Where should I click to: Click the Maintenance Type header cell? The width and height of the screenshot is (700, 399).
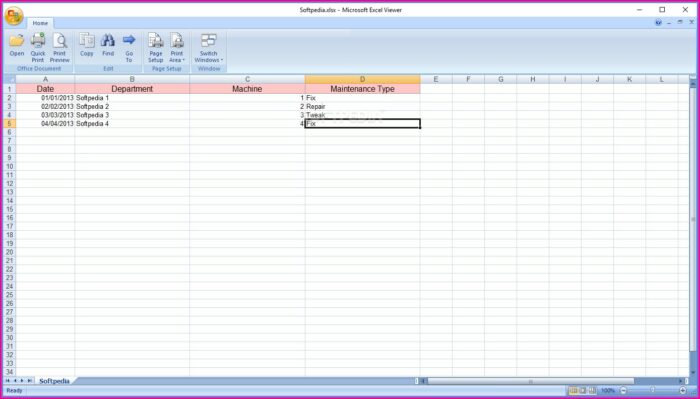362,89
